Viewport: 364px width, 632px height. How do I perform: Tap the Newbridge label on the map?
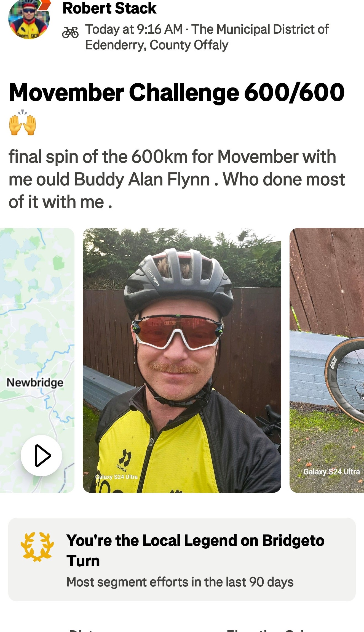[x=35, y=383]
